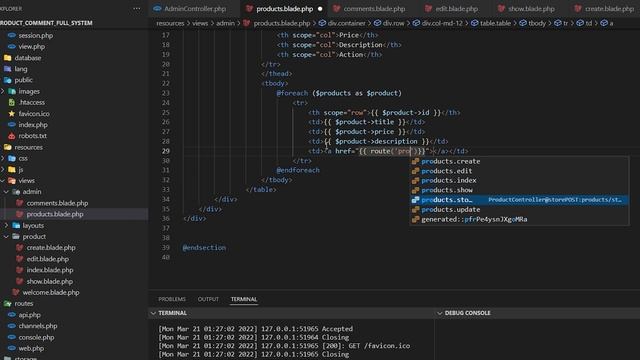The image size is (640, 360).
Task: Switch to PROBLEMS panel tab
Action: pyautogui.click(x=172, y=299)
